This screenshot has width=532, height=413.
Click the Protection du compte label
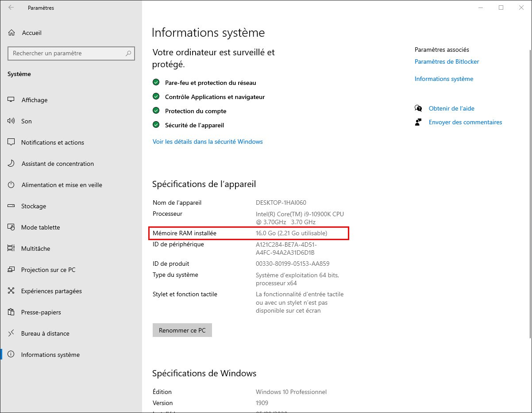pos(196,111)
